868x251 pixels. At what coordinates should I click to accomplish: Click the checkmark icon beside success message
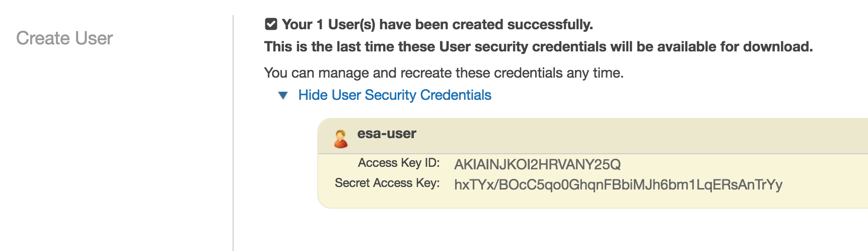coord(271,24)
